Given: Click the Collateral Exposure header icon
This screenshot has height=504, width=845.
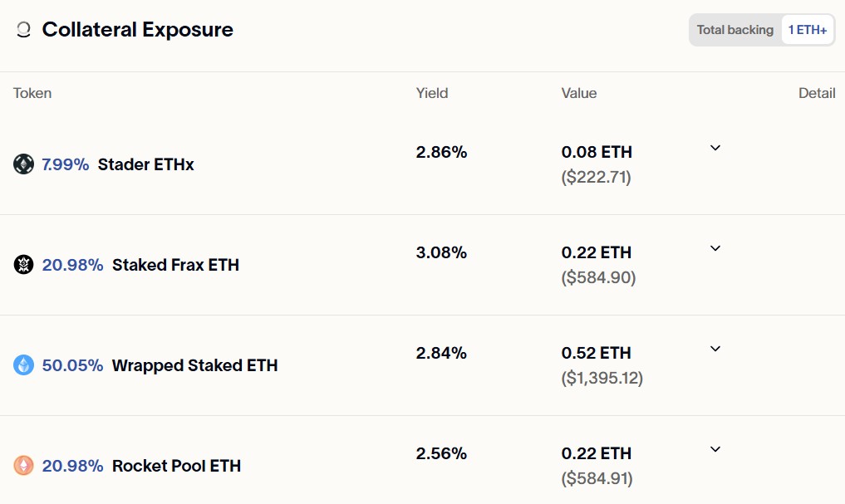Looking at the screenshot, I should point(23,30).
